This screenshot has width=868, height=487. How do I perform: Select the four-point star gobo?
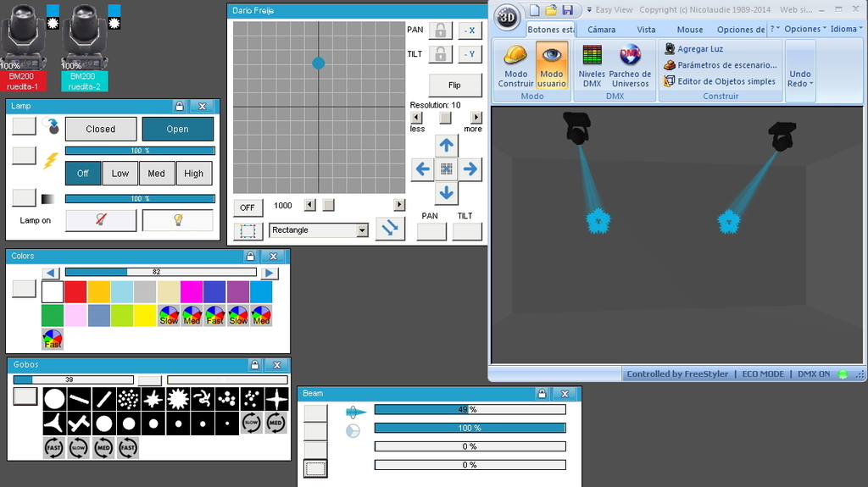(x=276, y=399)
